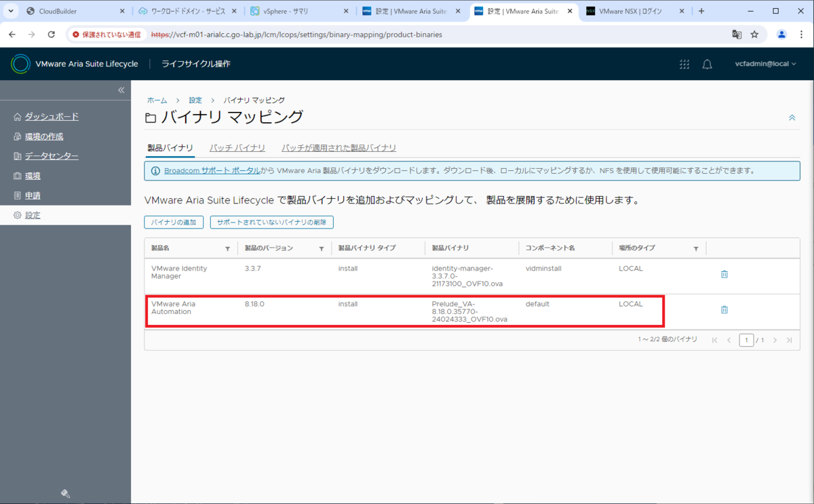Bookmark this page with the star icon
Image resolution: width=814 pixels, height=504 pixels.
(x=754, y=34)
